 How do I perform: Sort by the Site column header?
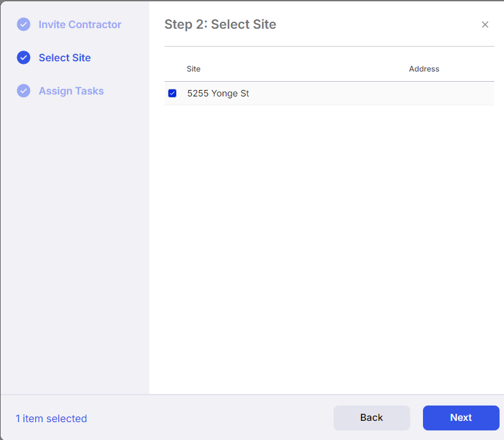[x=193, y=69]
